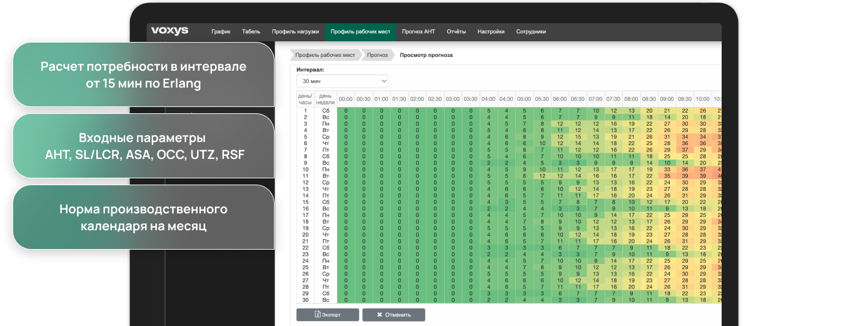Screen dimensions: 868x326
Task: Click value 35 for day 11 at 09:00
Action: pyautogui.click(x=667, y=176)
